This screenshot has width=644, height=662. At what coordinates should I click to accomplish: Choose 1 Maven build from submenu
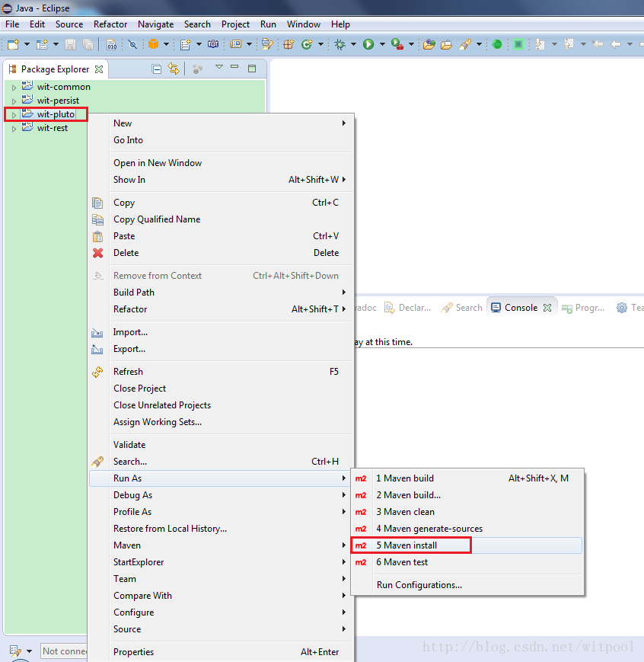[467, 478]
